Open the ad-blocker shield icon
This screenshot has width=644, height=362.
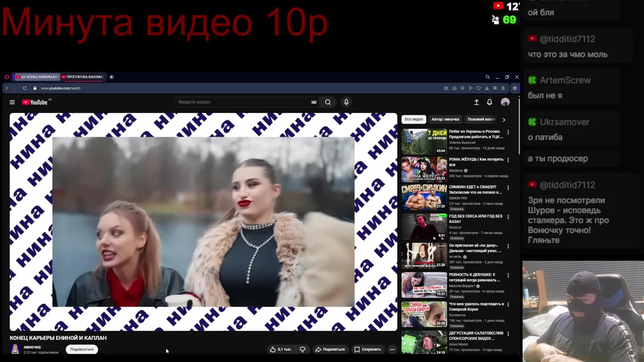pos(462,88)
